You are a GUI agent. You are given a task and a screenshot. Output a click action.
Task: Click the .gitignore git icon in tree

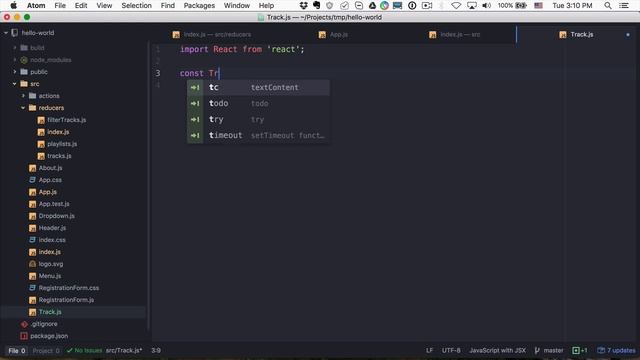24,324
